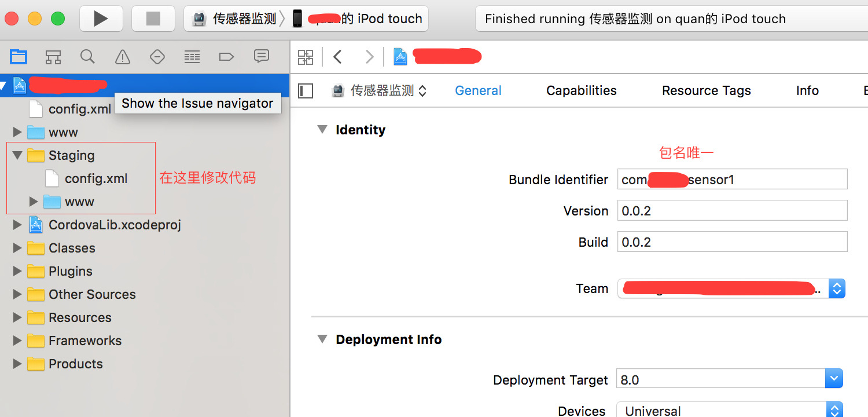Image resolution: width=868 pixels, height=417 pixels.
Task: Open the Breakpoint navigator icon
Action: (226, 57)
